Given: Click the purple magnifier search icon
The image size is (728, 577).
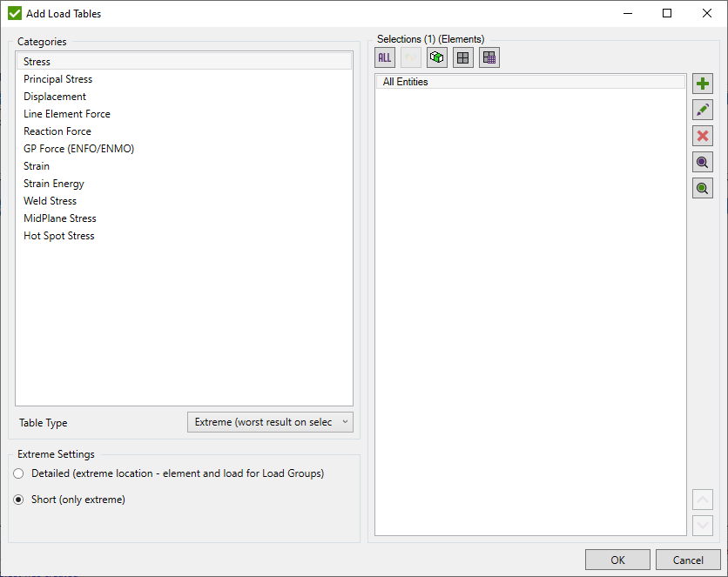Looking at the screenshot, I should click(x=702, y=161).
